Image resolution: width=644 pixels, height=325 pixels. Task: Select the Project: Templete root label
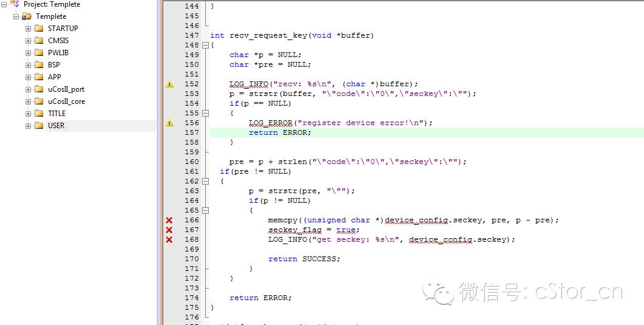pyautogui.click(x=52, y=4)
